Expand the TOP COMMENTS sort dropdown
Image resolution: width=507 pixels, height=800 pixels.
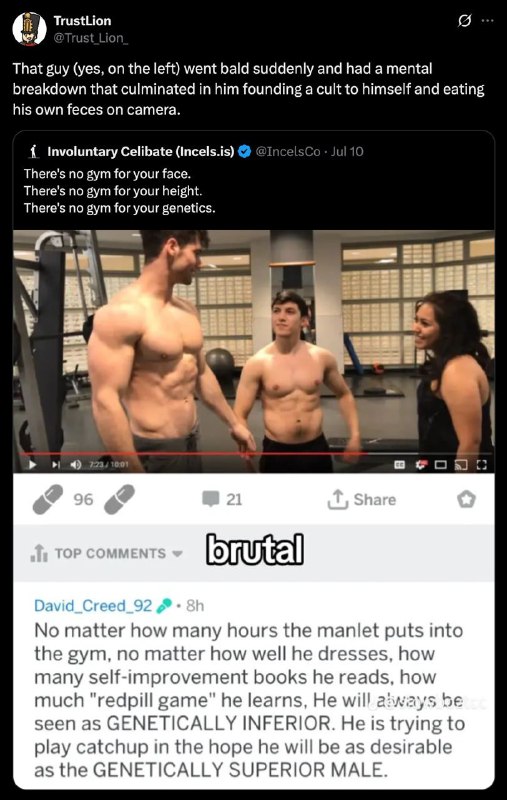click(106, 553)
